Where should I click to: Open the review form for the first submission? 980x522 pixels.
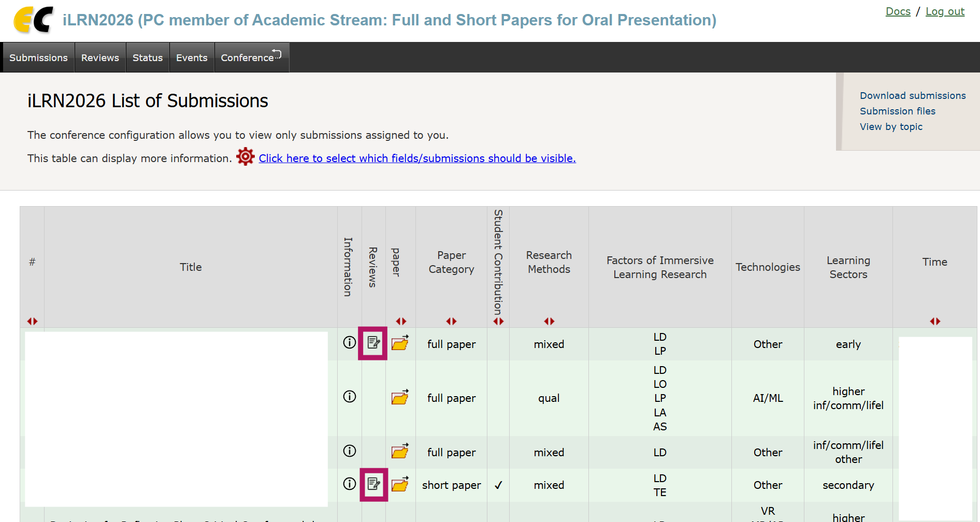(373, 342)
